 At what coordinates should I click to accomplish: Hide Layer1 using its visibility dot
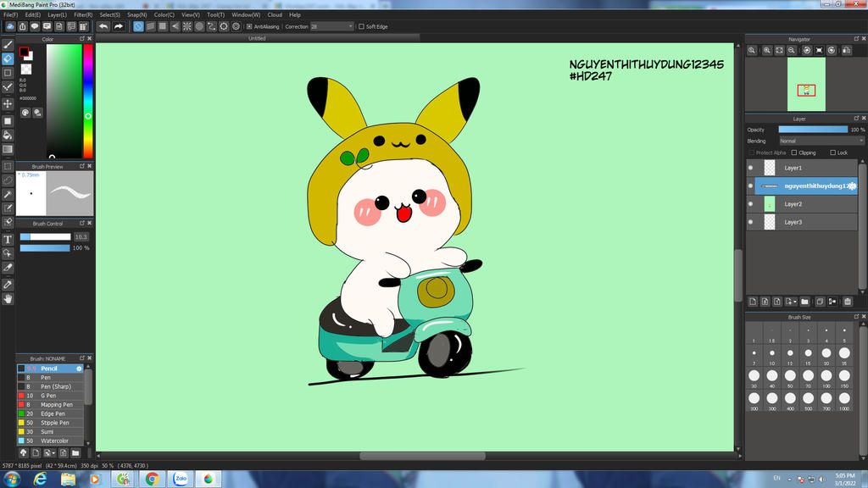[x=750, y=168]
